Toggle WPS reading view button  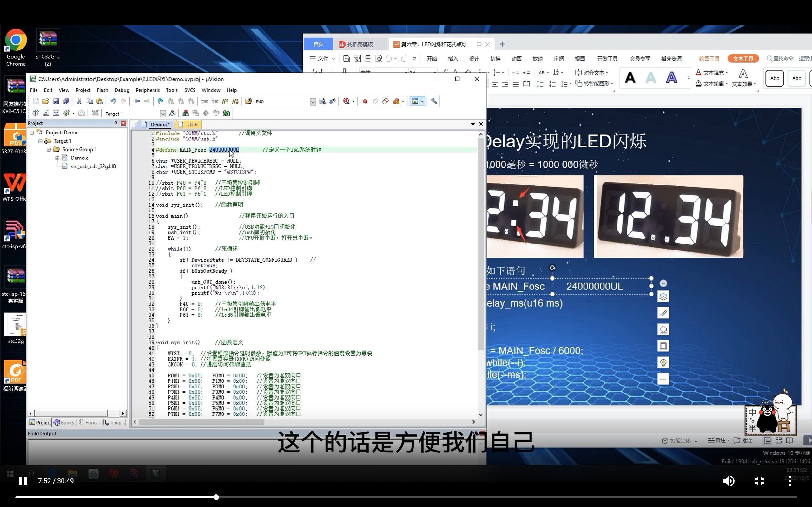click(789, 440)
